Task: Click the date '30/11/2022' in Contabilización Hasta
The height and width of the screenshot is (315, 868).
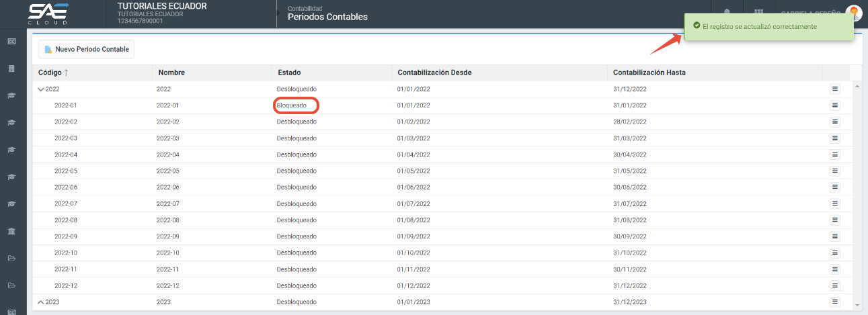Action: tap(630, 269)
